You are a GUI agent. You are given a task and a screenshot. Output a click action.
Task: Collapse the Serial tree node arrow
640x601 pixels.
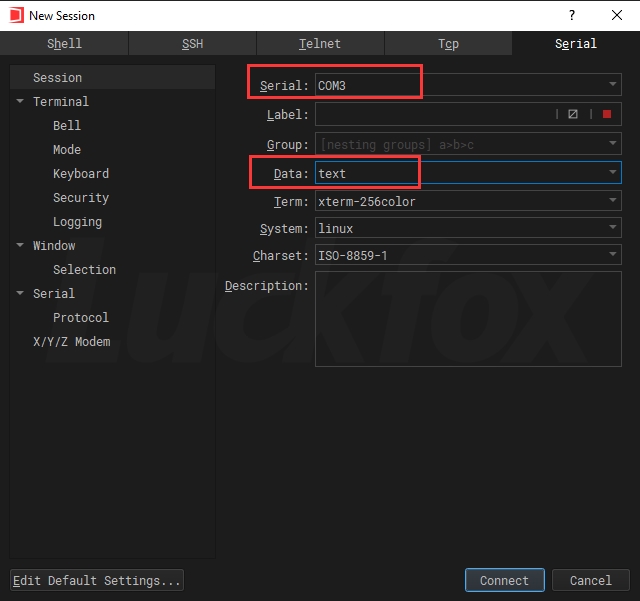point(20,294)
